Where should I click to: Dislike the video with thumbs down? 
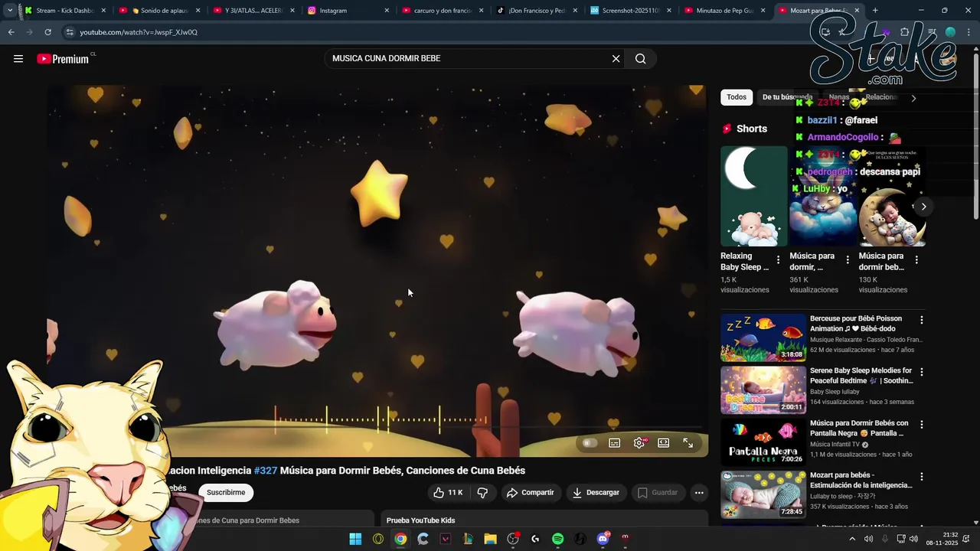[x=482, y=493]
